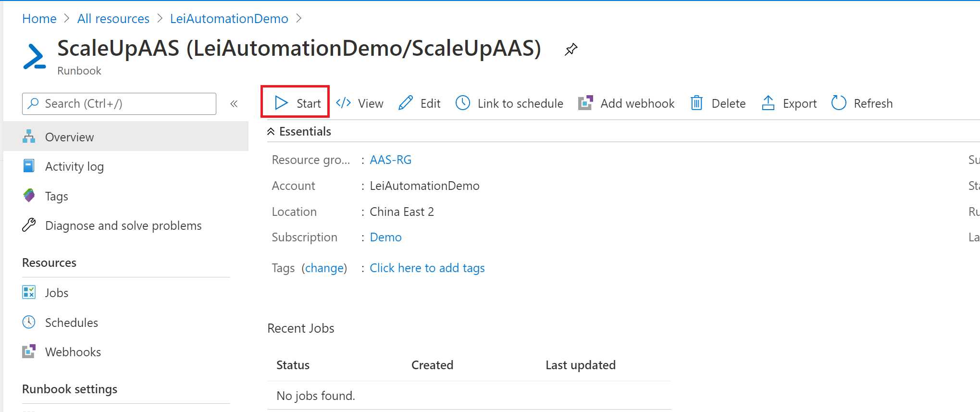The image size is (980, 412).
Task: Open the AAS-RG resource group link
Action: click(x=391, y=160)
